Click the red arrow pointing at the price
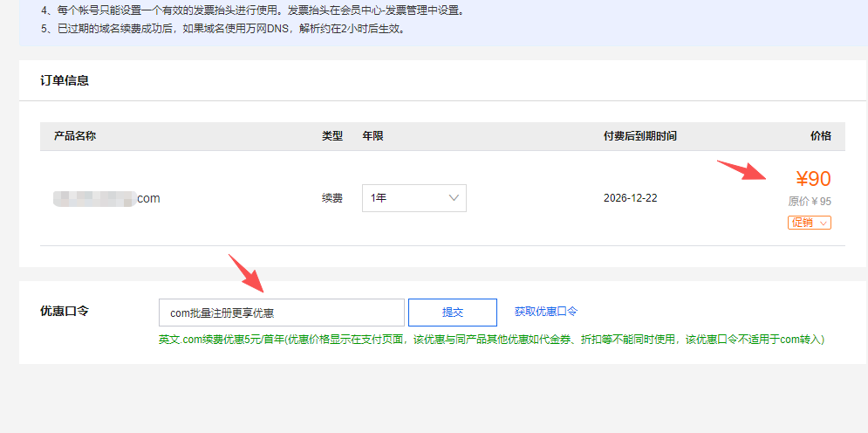 pos(740,169)
